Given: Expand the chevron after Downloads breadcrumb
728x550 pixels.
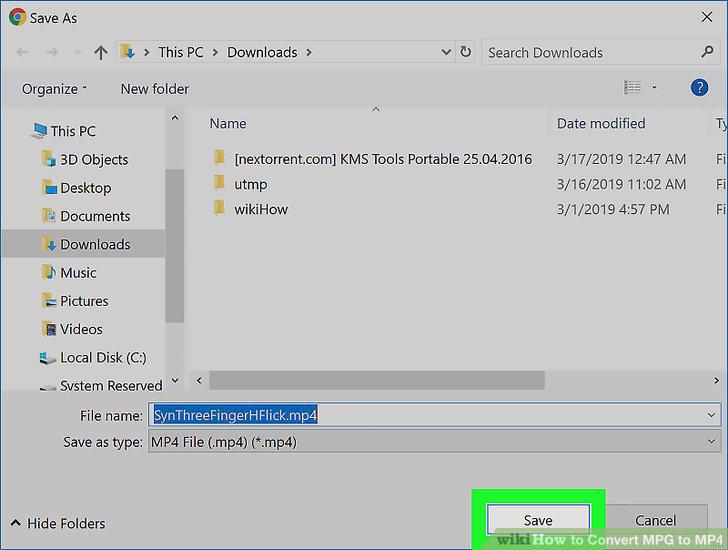Looking at the screenshot, I should coord(309,52).
